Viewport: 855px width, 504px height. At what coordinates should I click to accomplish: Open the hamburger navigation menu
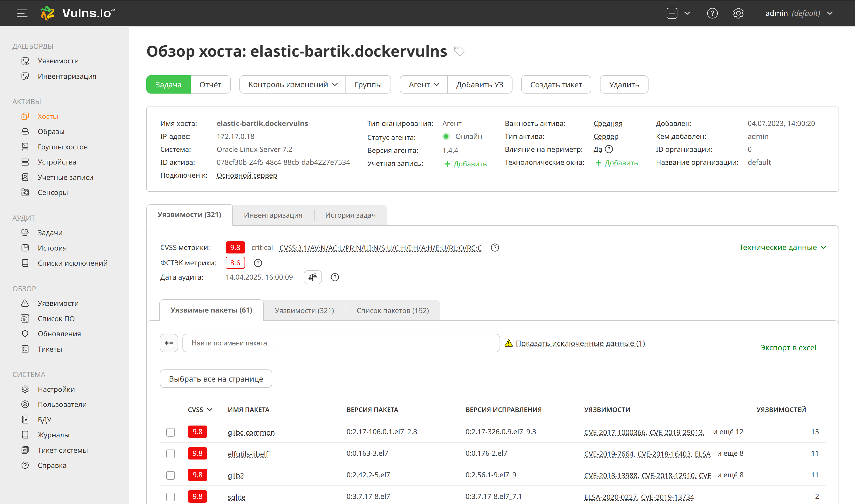point(22,13)
